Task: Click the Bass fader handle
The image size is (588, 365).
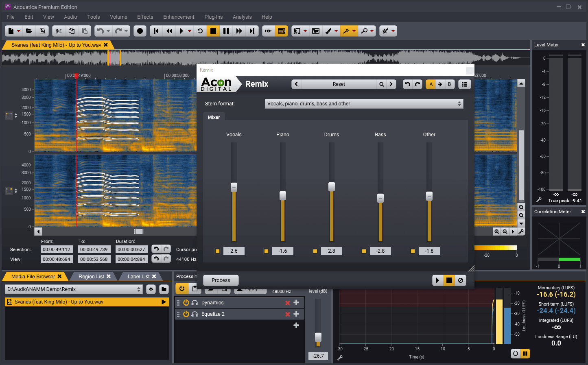Action: [x=380, y=198]
